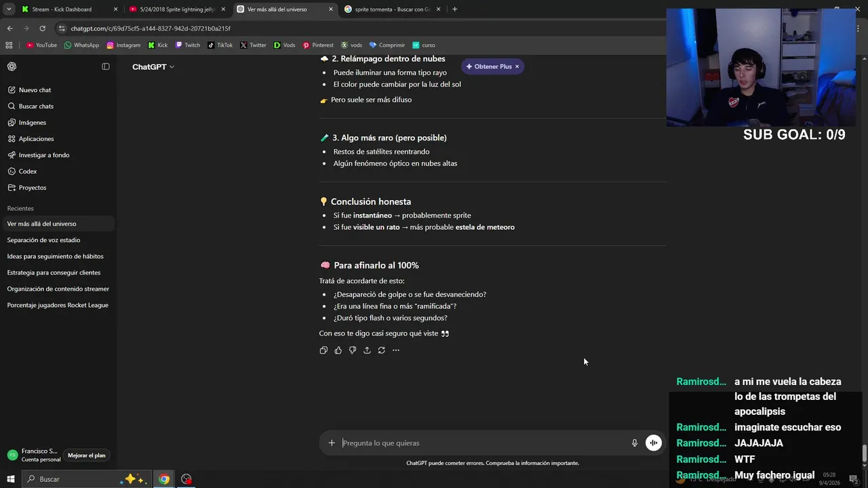Open the YouTube bookmark
The height and width of the screenshot is (488, 868).
[41, 45]
